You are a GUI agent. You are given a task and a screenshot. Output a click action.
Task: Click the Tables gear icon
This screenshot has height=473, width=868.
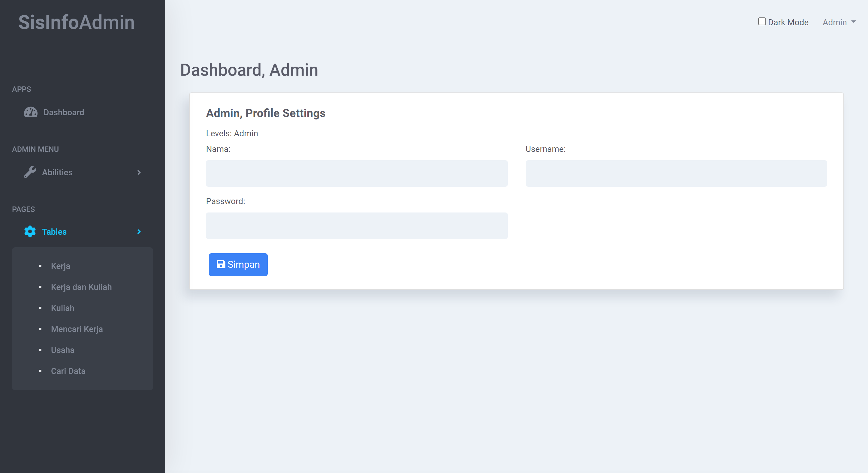[x=30, y=231]
